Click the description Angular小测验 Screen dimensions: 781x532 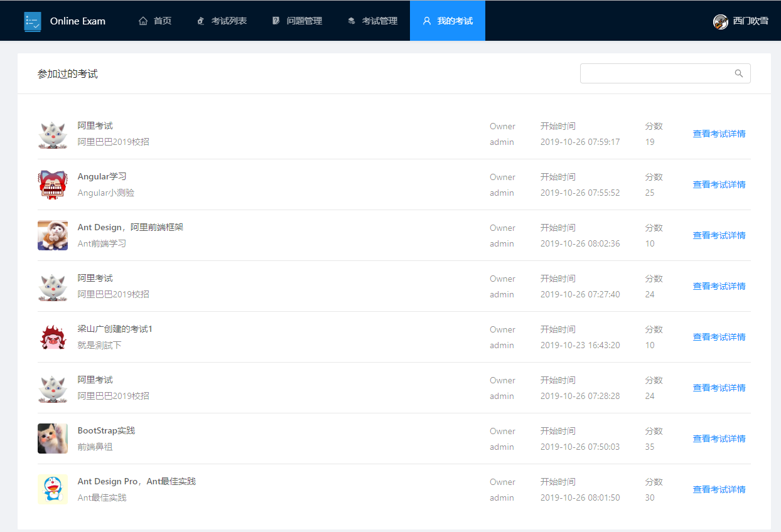[106, 193]
